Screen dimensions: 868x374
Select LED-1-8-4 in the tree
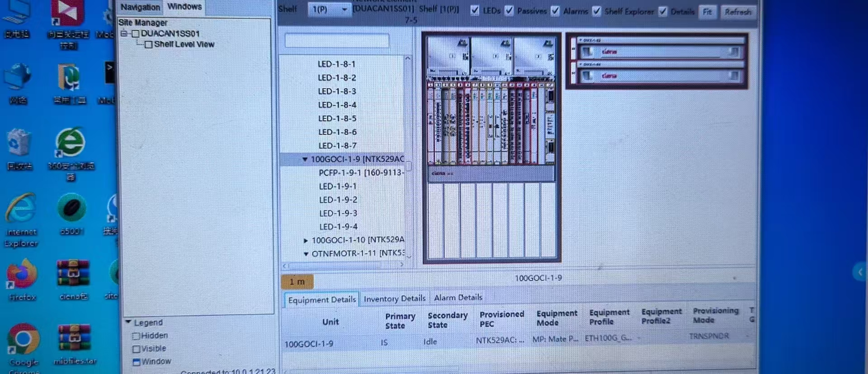point(337,105)
